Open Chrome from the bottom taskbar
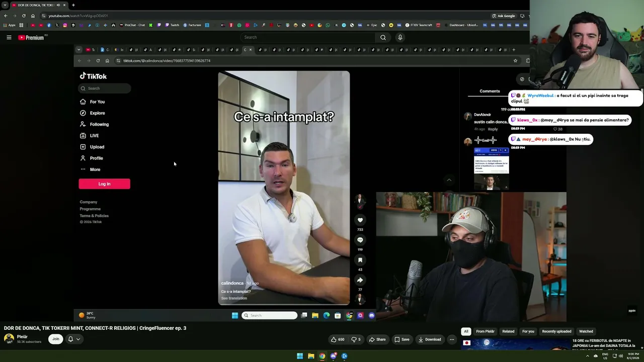 [322, 356]
